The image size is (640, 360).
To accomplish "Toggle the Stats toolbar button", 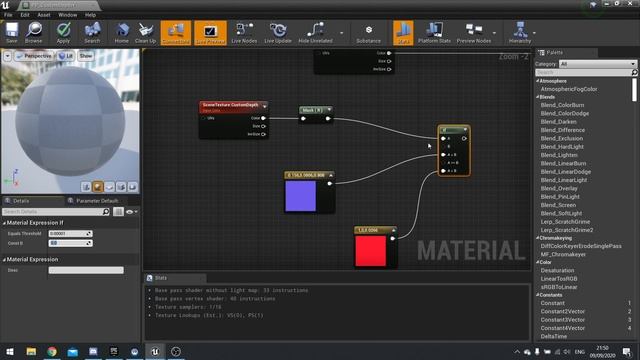I will (403, 33).
